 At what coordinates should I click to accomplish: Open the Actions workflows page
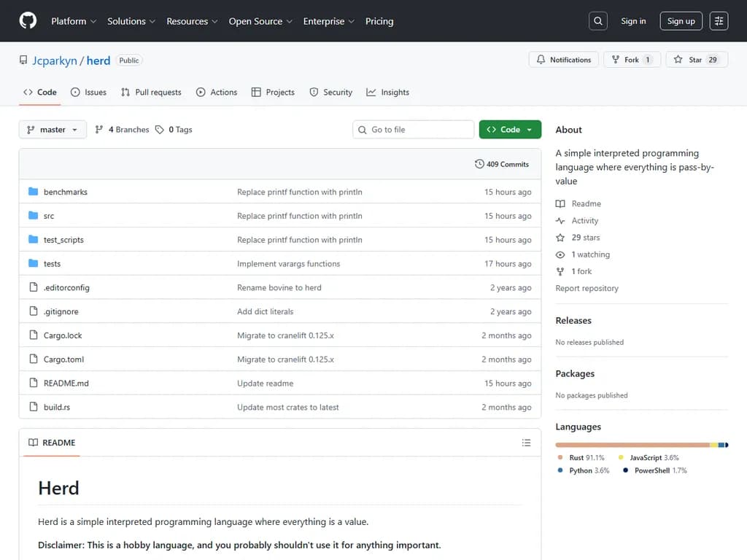217,92
